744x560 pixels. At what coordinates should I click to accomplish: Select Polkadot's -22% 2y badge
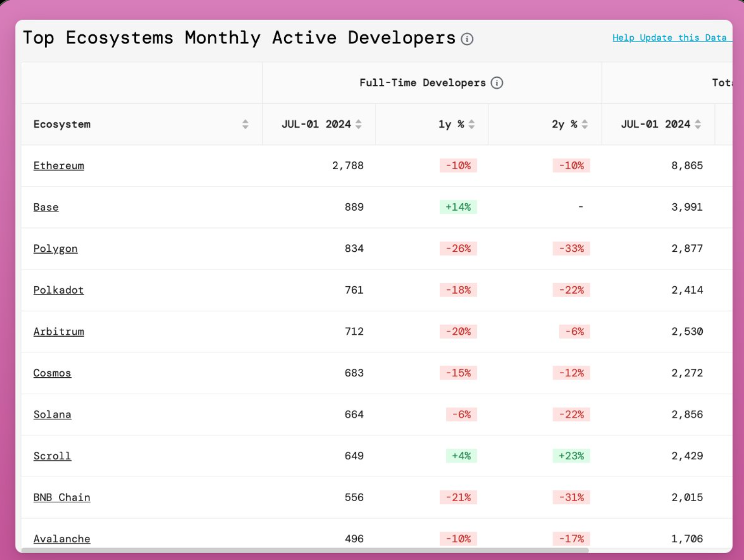point(571,290)
